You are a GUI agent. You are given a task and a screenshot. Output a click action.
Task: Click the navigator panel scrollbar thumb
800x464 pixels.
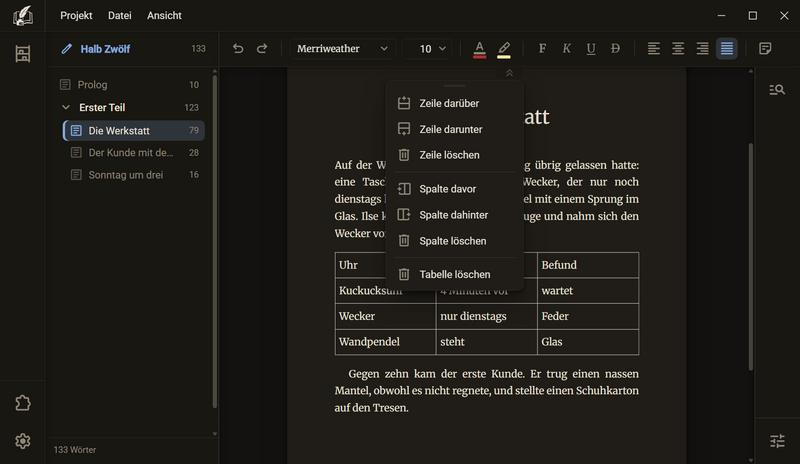pyautogui.click(x=215, y=241)
